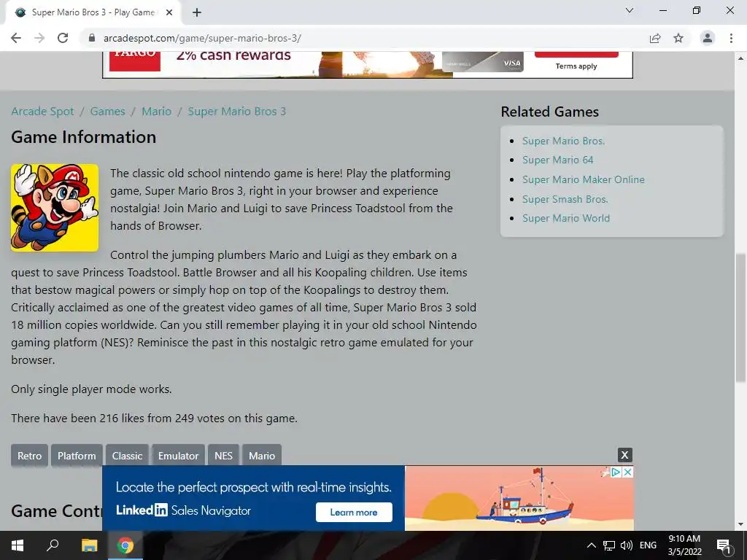Open the taskbar clock and date

pyautogui.click(x=684, y=545)
